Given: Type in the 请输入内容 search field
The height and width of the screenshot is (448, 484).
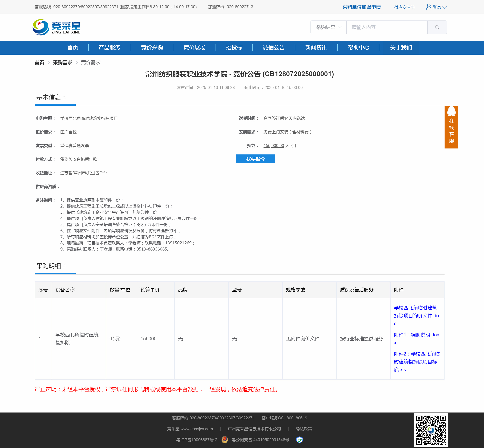Looking at the screenshot, I should [386, 27].
